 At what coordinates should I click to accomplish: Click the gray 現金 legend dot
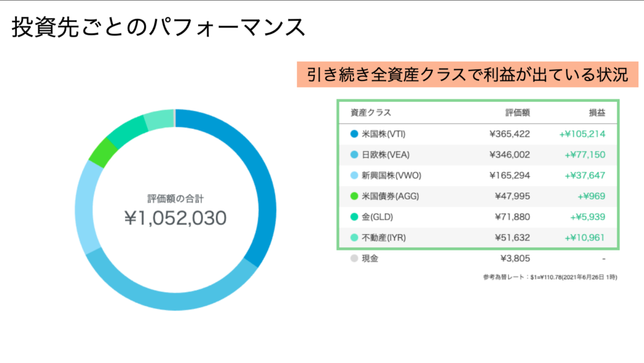353,258
